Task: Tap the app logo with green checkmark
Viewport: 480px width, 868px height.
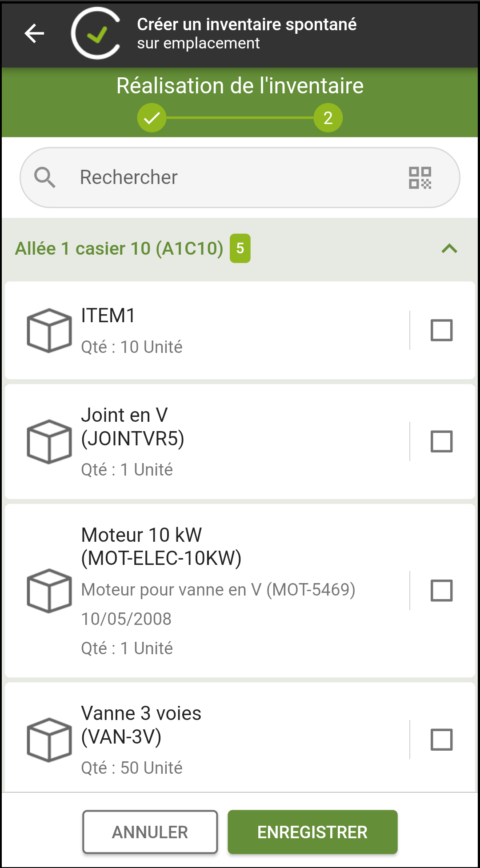Action: click(96, 33)
